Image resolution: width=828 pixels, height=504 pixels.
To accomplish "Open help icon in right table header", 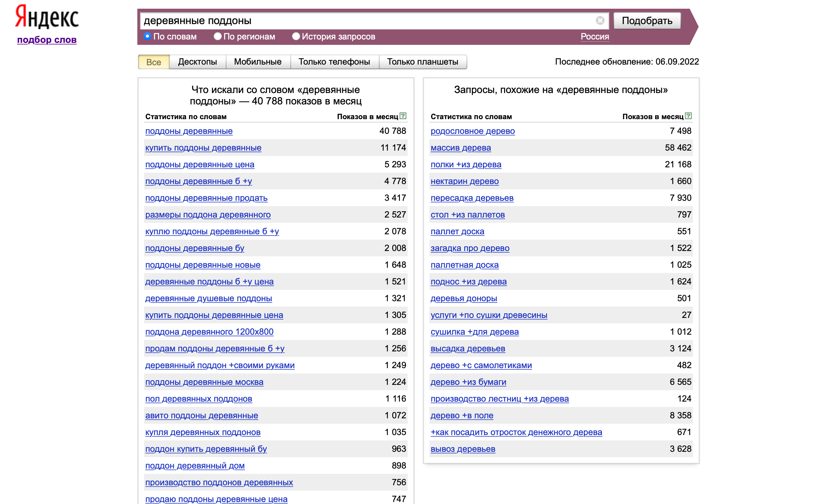I will (688, 116).
